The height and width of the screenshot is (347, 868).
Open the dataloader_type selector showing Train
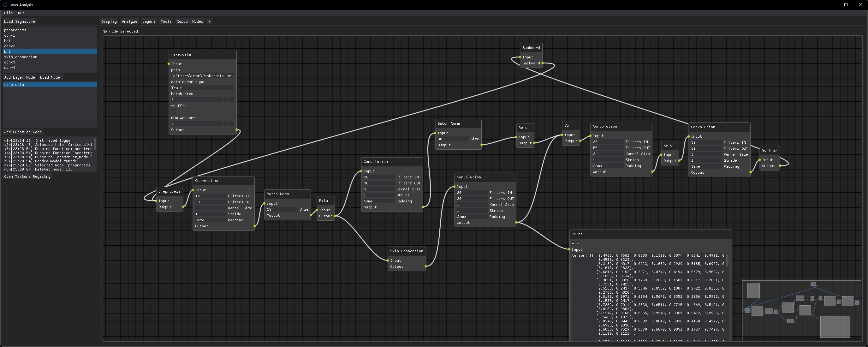202,88
